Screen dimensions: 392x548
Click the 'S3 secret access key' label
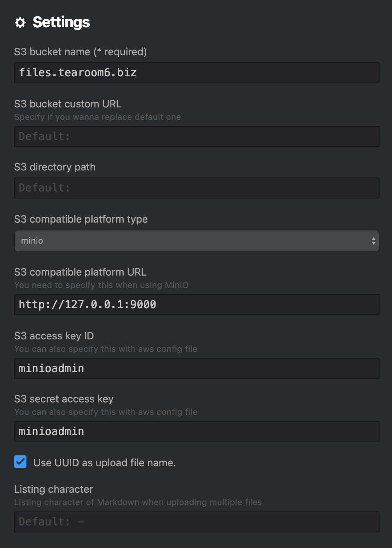(x=64, y=399)
